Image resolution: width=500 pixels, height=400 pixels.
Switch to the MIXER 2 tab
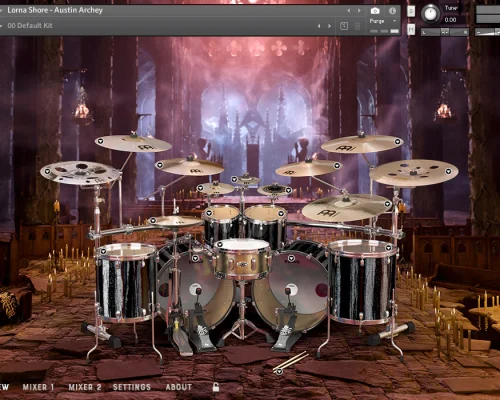coord(85,387)
